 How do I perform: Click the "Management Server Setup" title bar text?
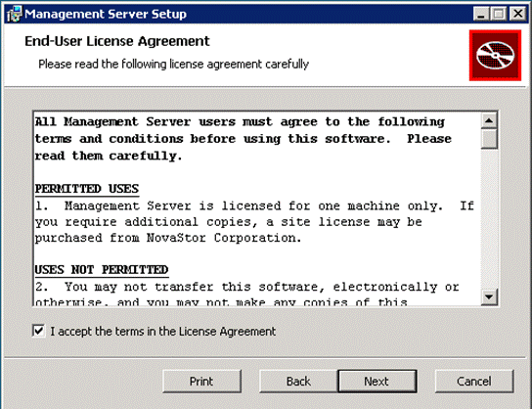[106, 15]
